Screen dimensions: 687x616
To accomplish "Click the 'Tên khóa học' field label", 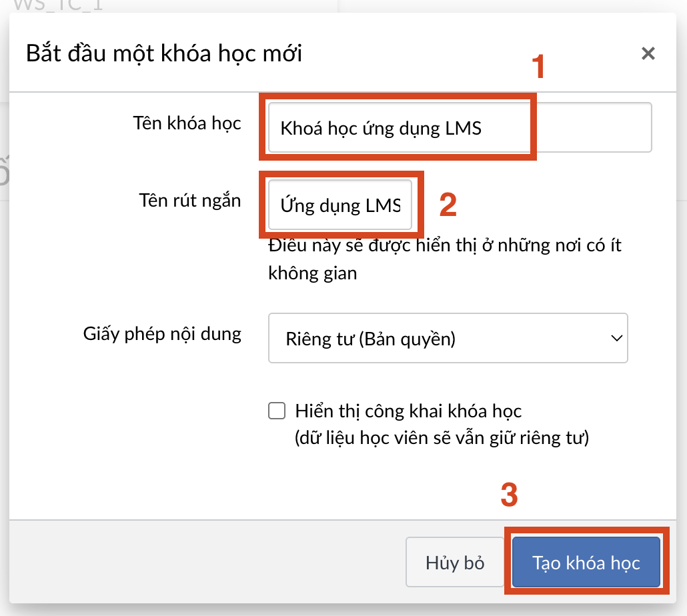I will pyautogui.click(x=187, y=123).
